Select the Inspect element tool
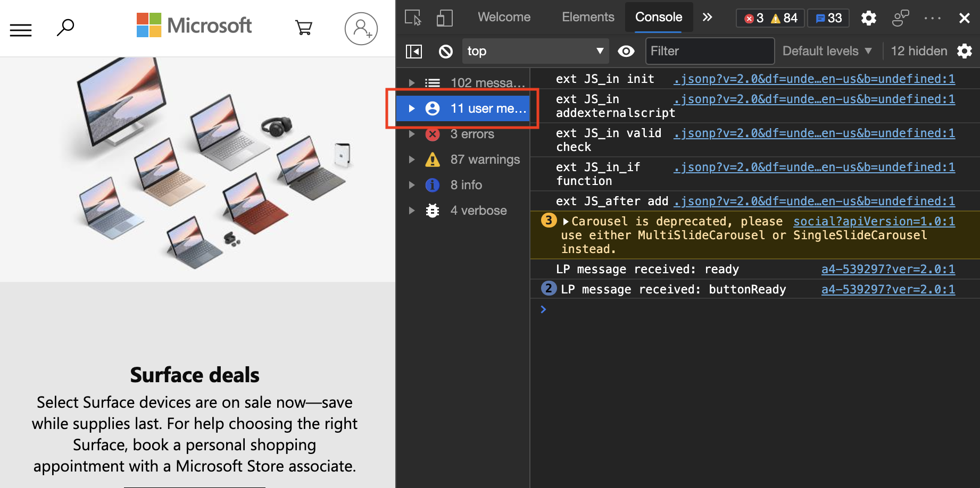This screenshot has width=980, height=488. [x=413, y=18]
